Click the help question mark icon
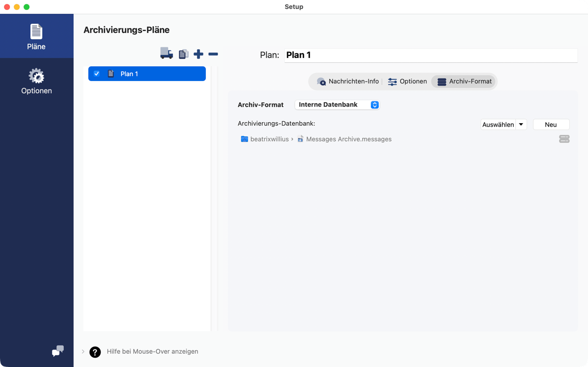Viewport: 588px width, 367px height. coord(95,352)
